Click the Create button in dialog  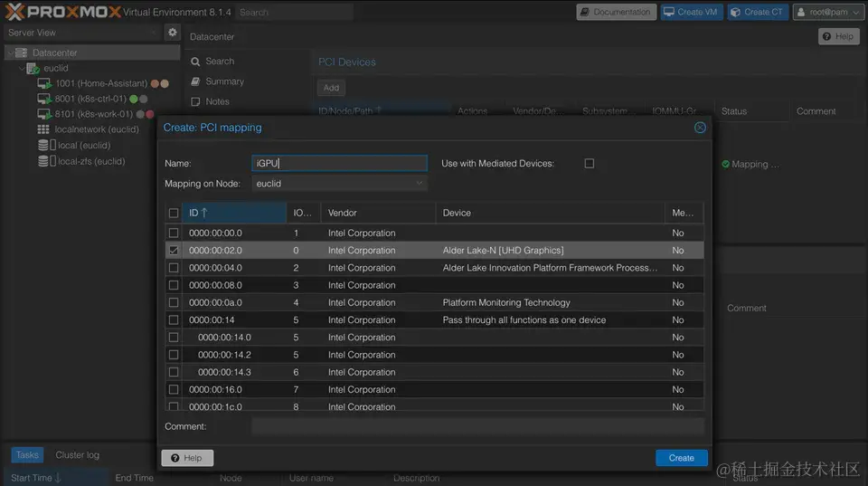(682, 458)
